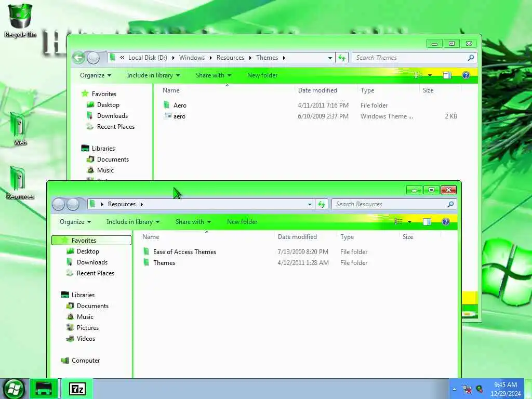Viewport: 532px width, 399px height.
Task: Click the taskbar clock and date
Action: (506, 389)
